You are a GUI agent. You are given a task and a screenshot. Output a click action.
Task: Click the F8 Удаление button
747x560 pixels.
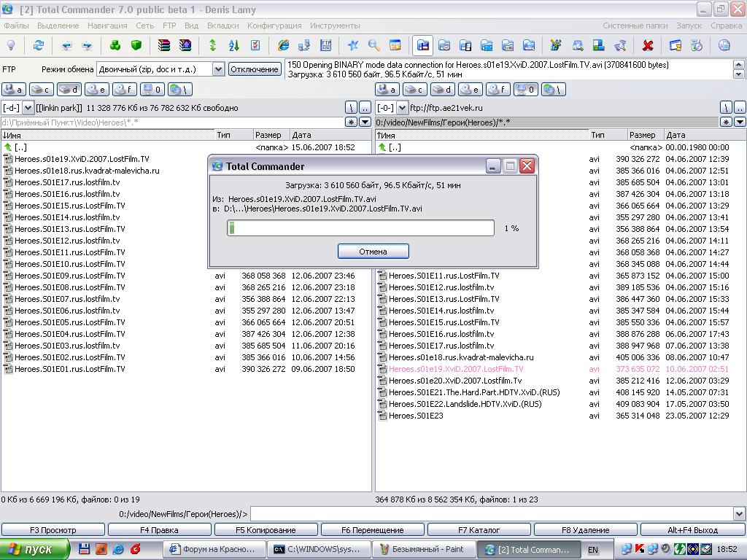[586, 530]
